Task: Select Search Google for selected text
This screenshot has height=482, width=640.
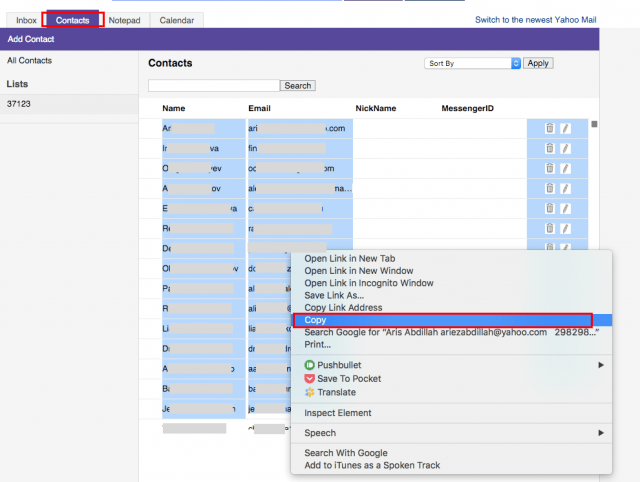Action: point(451,332)
